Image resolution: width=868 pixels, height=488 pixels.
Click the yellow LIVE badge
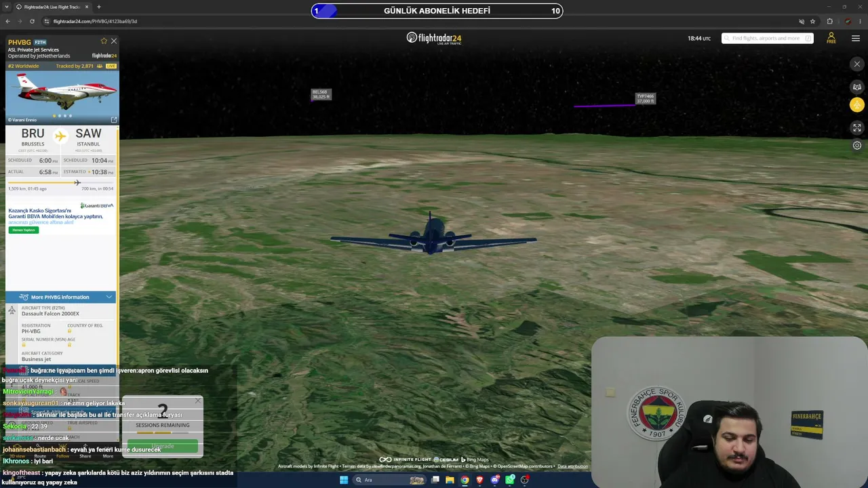click(111, 66)
